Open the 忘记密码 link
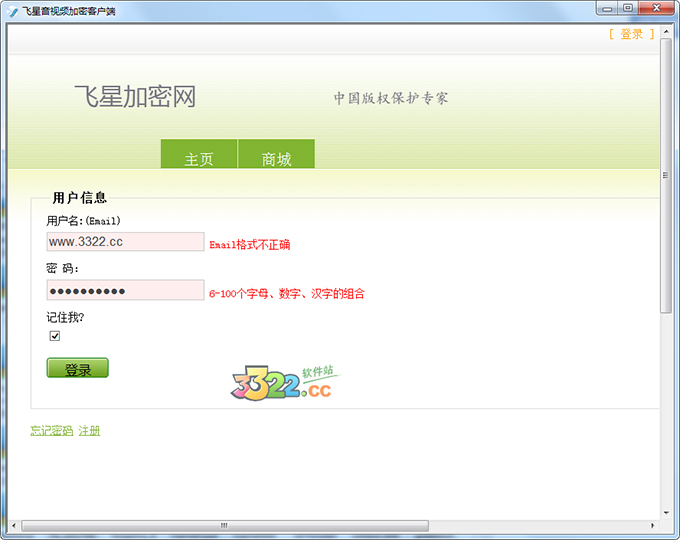The width and height of the screenshot is (680, 540). click(x=52, y=431)
